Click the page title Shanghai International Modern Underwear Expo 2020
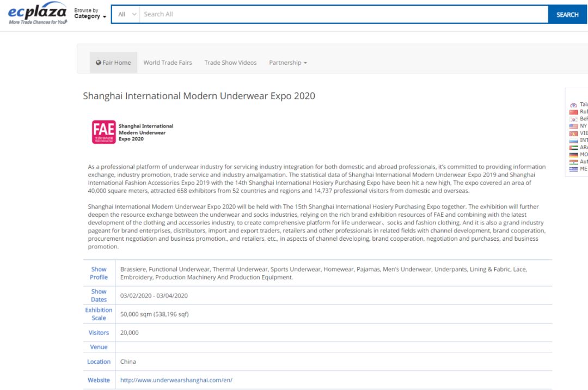 (199, 96)
